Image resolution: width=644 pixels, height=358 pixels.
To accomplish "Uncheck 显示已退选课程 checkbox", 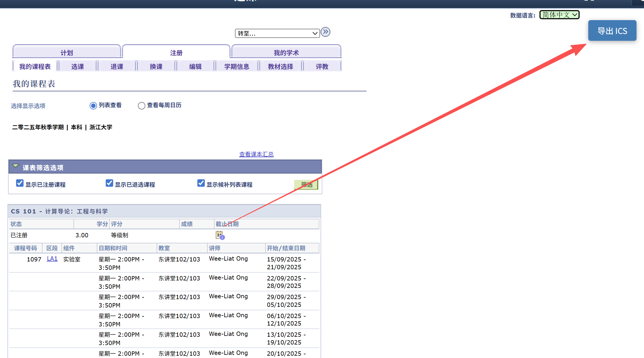I will coord(109,183).
